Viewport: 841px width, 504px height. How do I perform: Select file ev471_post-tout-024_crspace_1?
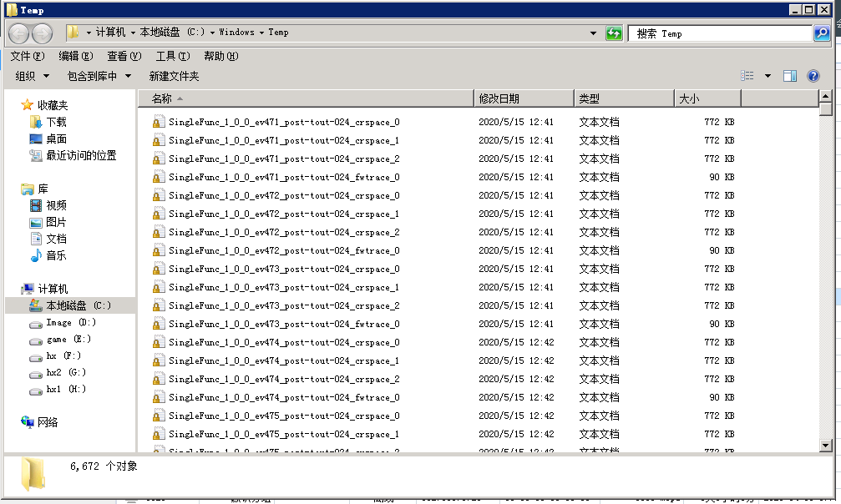(284, 140)
